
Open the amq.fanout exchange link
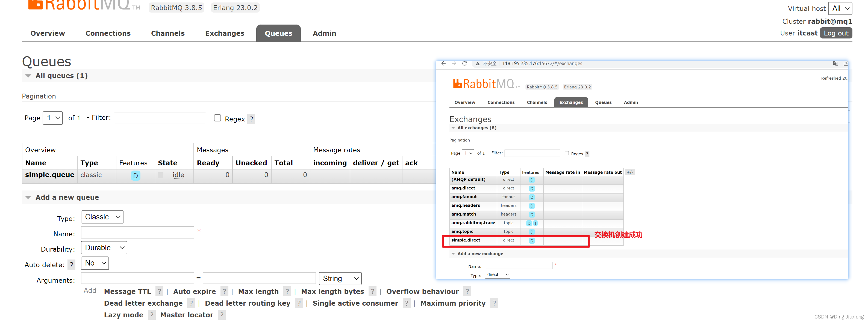pos(464,197)
